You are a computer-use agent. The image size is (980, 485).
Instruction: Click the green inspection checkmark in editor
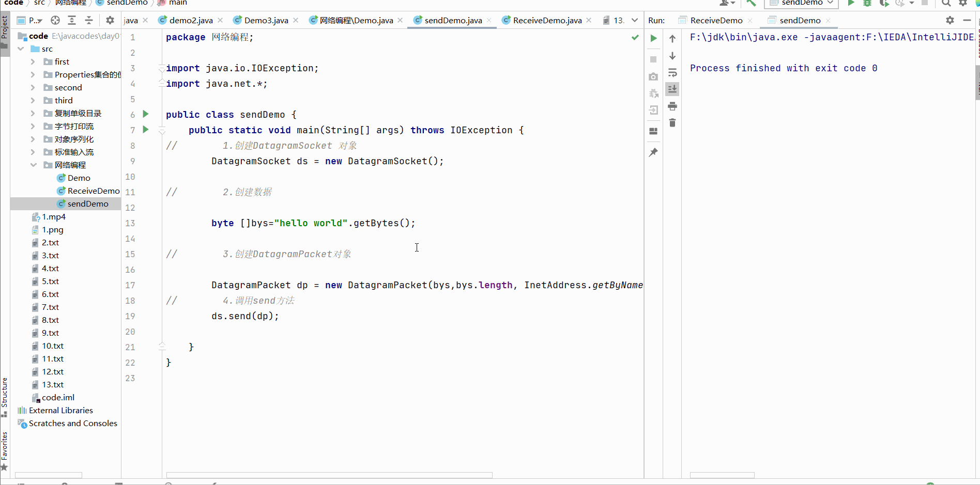point(635,37)
